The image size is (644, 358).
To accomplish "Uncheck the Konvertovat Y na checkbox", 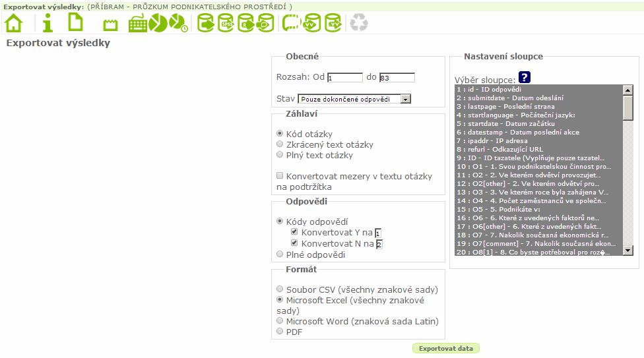I will pos(294,231).
